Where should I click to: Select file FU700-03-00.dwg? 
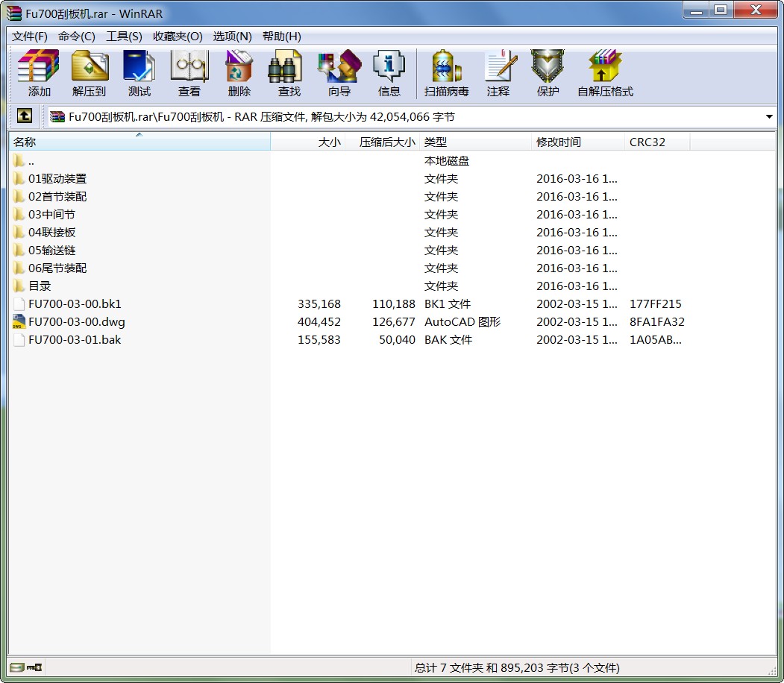tap(77, 322)
